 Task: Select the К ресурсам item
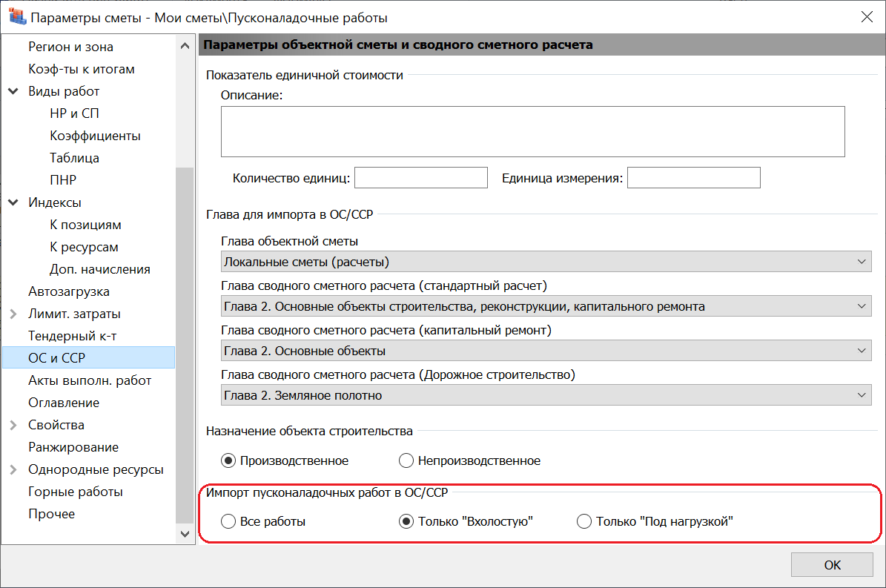(85, 247)
